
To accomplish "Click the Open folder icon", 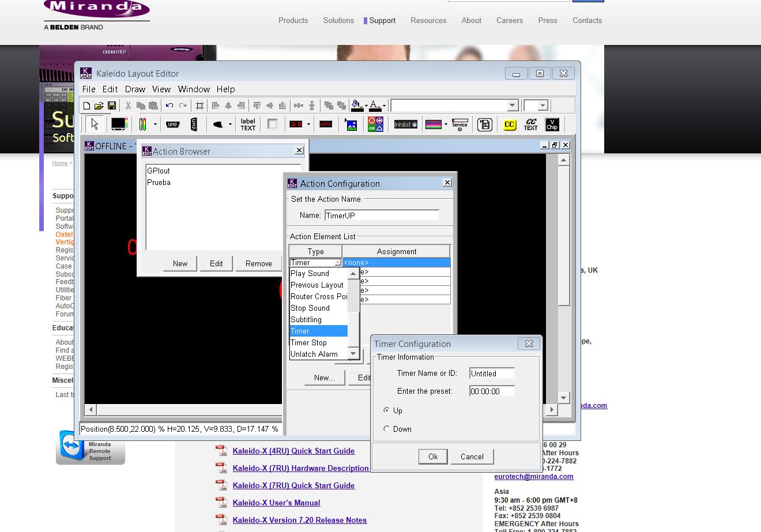I will [x=99, y=105].
